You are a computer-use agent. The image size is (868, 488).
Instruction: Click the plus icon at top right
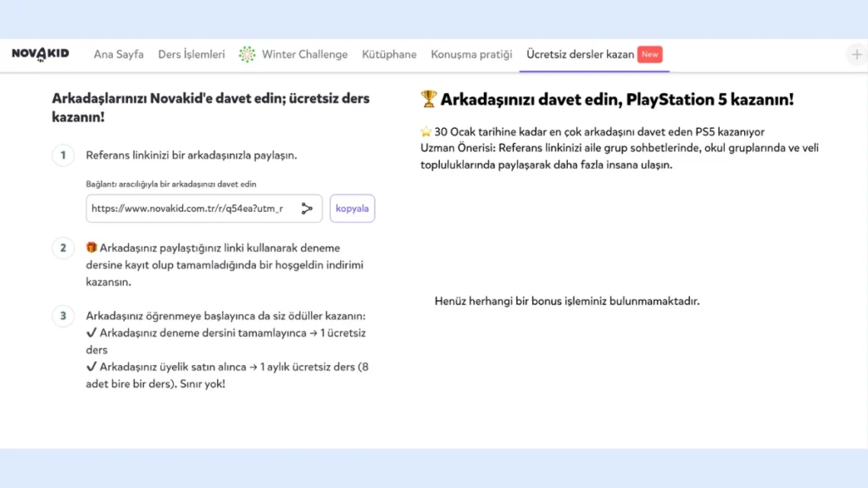tap(855, 54)
